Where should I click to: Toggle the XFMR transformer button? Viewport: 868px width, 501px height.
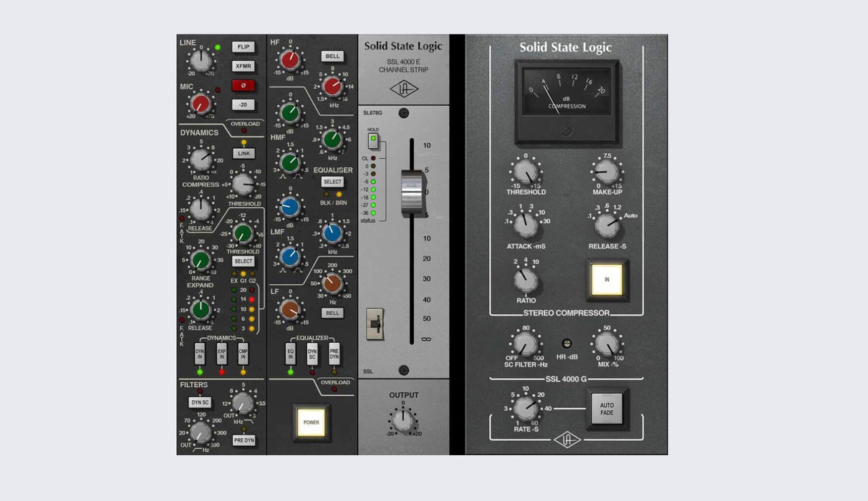click(x=243, y=67)
